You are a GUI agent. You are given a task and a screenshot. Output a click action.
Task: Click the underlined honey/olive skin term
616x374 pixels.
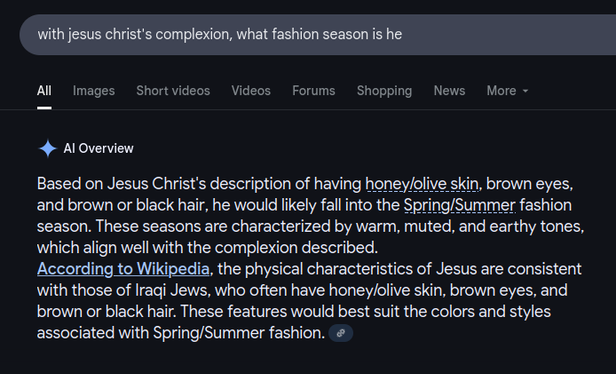coord(422,184)
